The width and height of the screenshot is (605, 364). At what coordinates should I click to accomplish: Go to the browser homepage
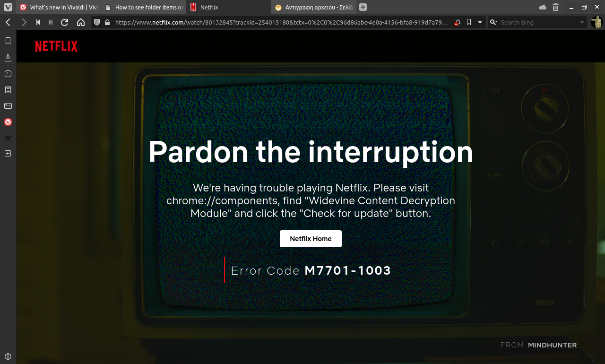tap(81, 22)
